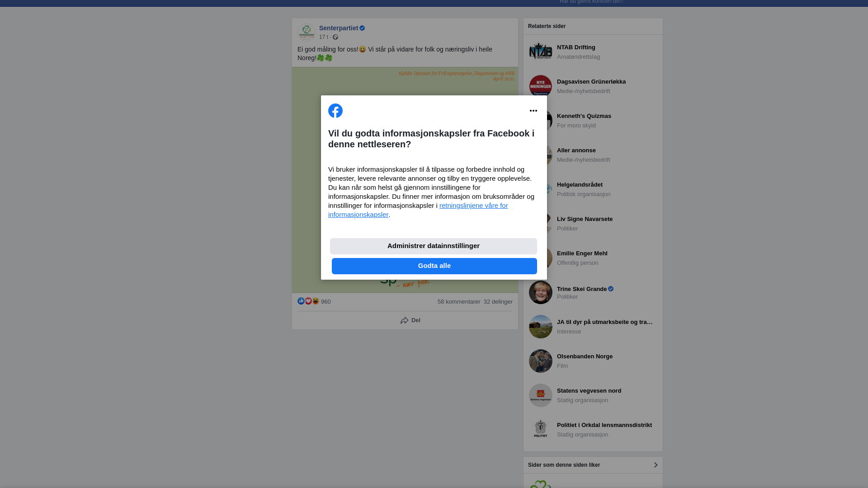Open Trine Skei Grande page
The height and width of the screenshot is (488, 868).
(582, 289)
